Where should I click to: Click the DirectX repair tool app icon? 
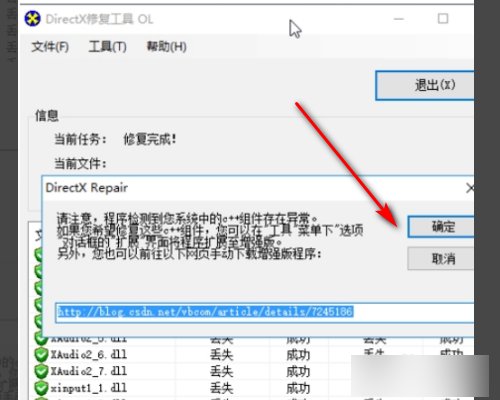click(33, 19)
